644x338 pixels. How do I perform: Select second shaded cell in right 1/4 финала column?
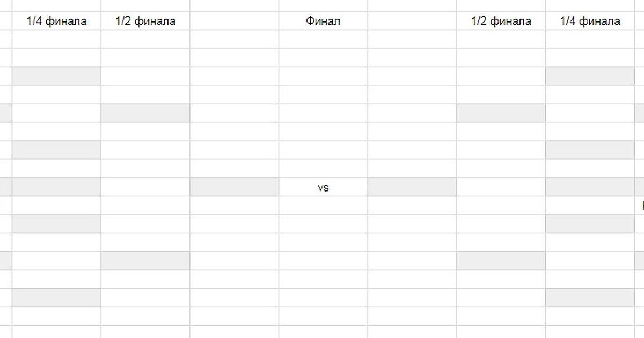(x=590, y=150)
